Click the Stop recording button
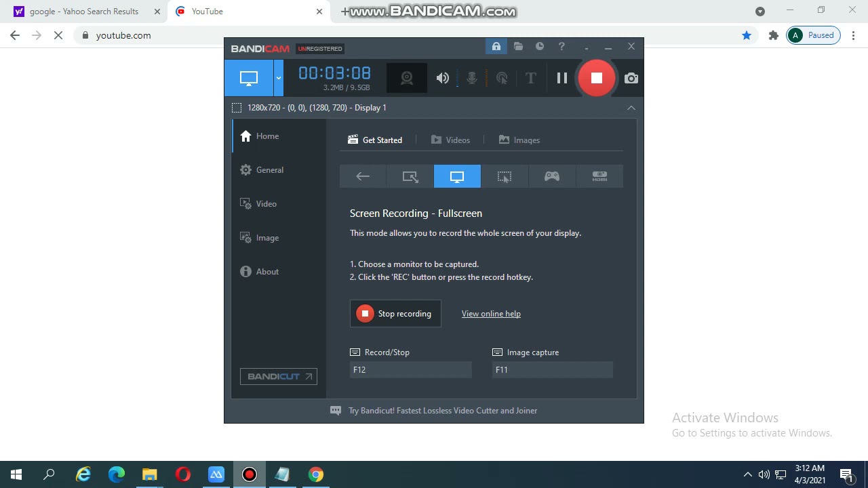 coord(395,314)
